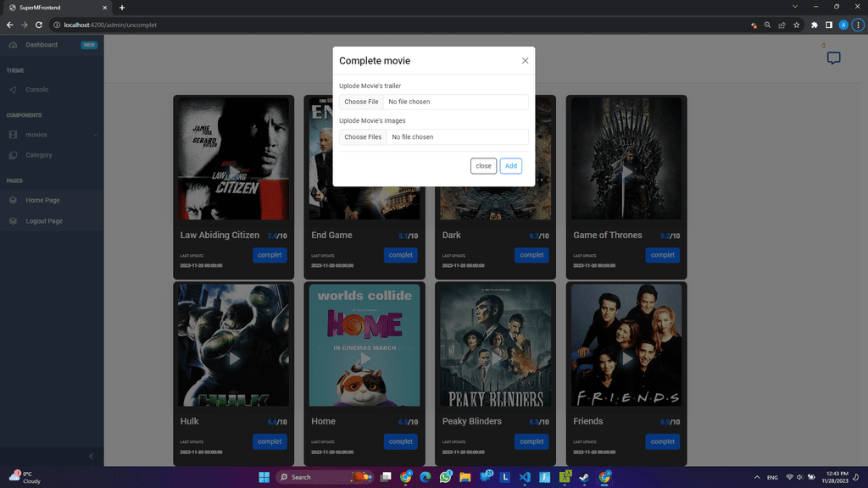Viewport: 868px width, 488px height.
Task: Click the Game of Thrones title
Action: (x=607, y=236)
